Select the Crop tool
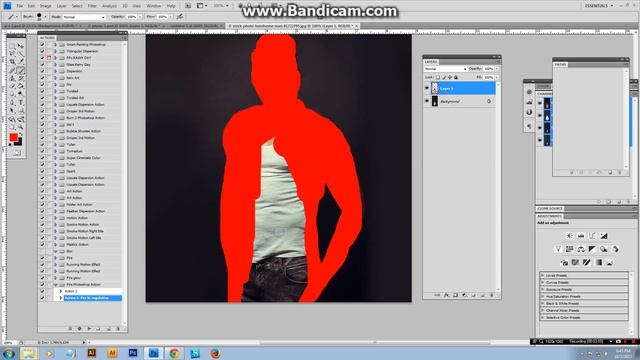 point(12,62)
